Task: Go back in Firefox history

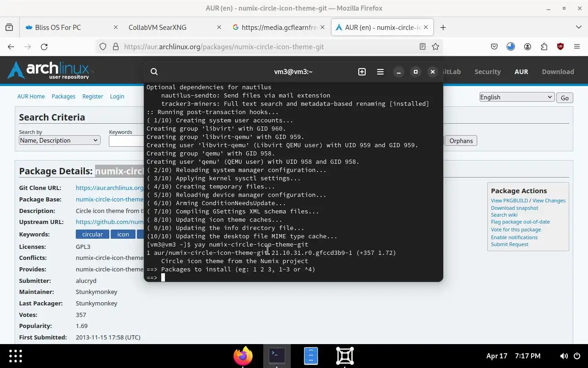Action: 11,46
